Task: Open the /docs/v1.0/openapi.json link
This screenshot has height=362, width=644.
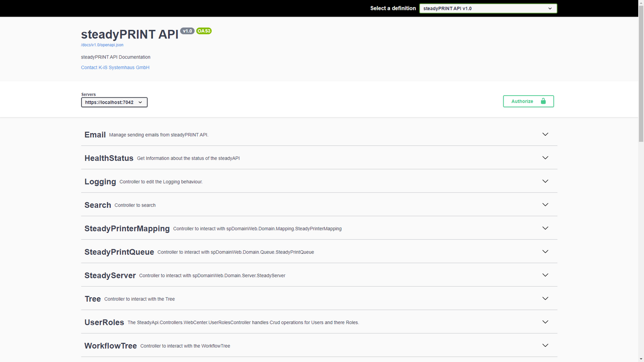Action: coord(102,45)
